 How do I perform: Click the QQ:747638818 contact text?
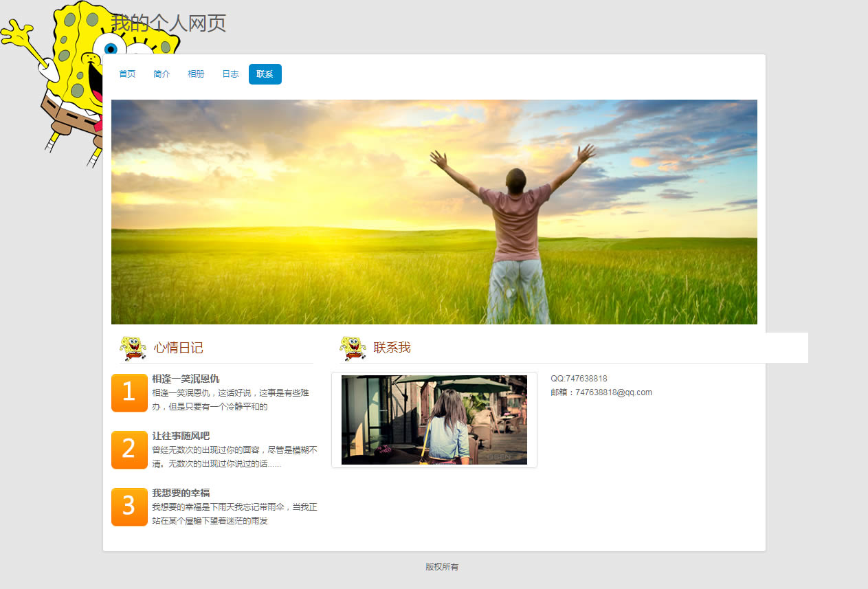tap(579, 379)
